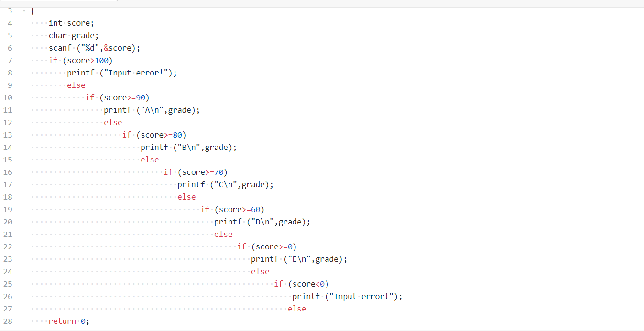Screen dimensions: 644x331
Task: Click line number 7 in the gutter
Action: coord(10,60)
